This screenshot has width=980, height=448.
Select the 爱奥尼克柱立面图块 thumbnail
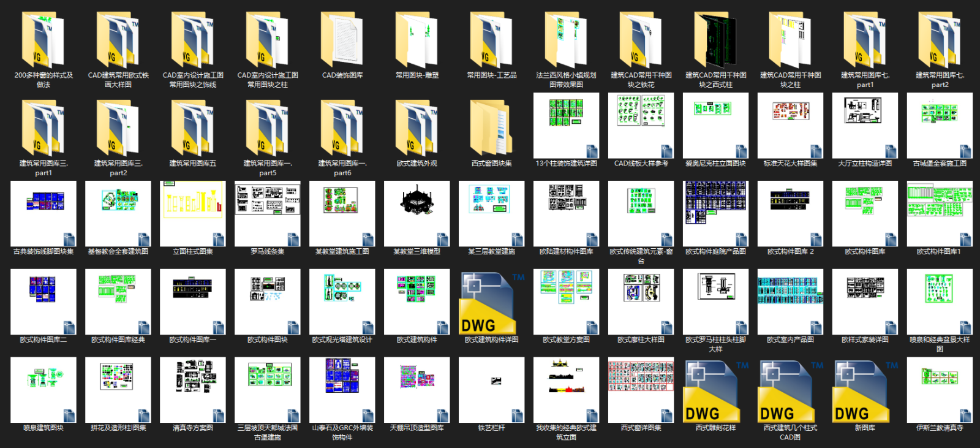(x=715, y=126)
